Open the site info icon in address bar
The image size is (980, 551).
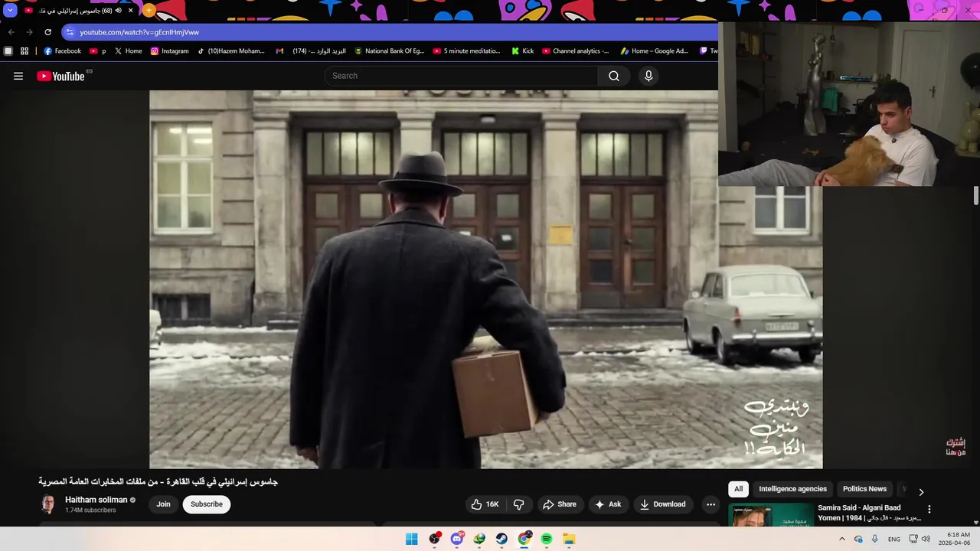pyautogui.click(x=70, y=32)
